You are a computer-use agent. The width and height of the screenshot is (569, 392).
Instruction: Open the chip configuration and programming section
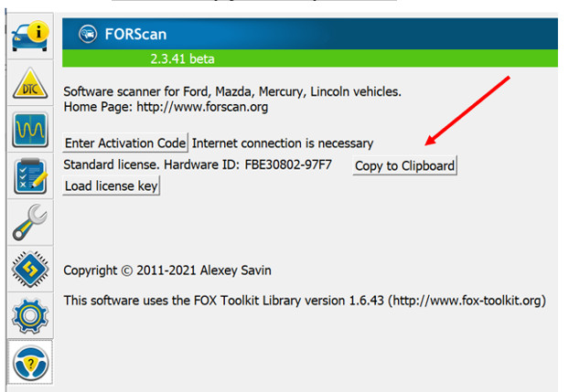tap(29, 270)
